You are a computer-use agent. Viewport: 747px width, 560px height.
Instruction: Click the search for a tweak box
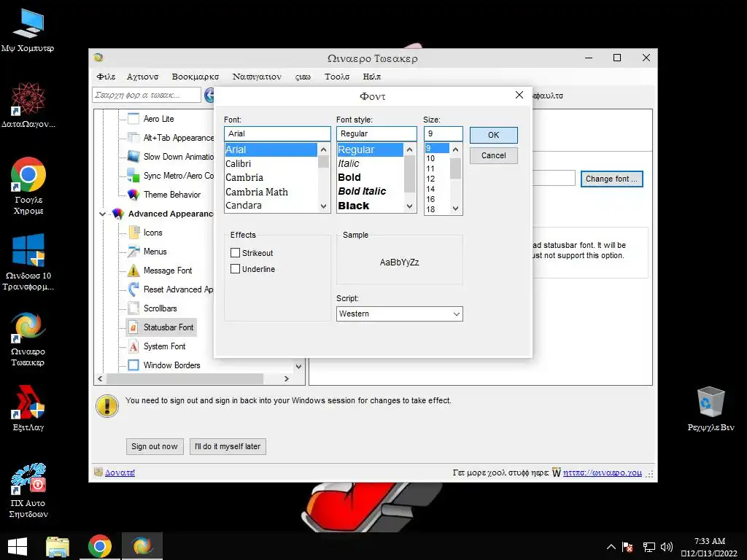(x=146, y=96)
